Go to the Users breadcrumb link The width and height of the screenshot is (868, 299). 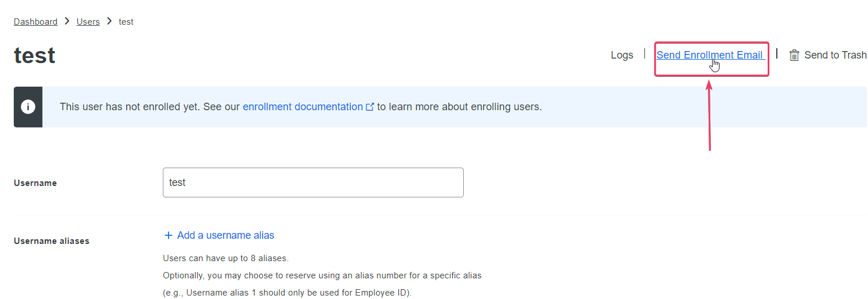pos(88,22)
